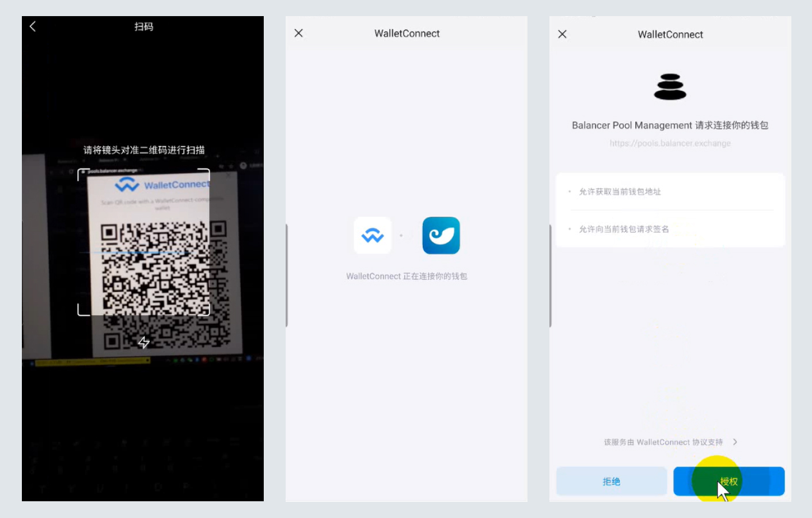The height and width of the screenshot is (518, 812).
Task: Click the WalletConnect wave logo icon
Action: click(x=373, y=235)
